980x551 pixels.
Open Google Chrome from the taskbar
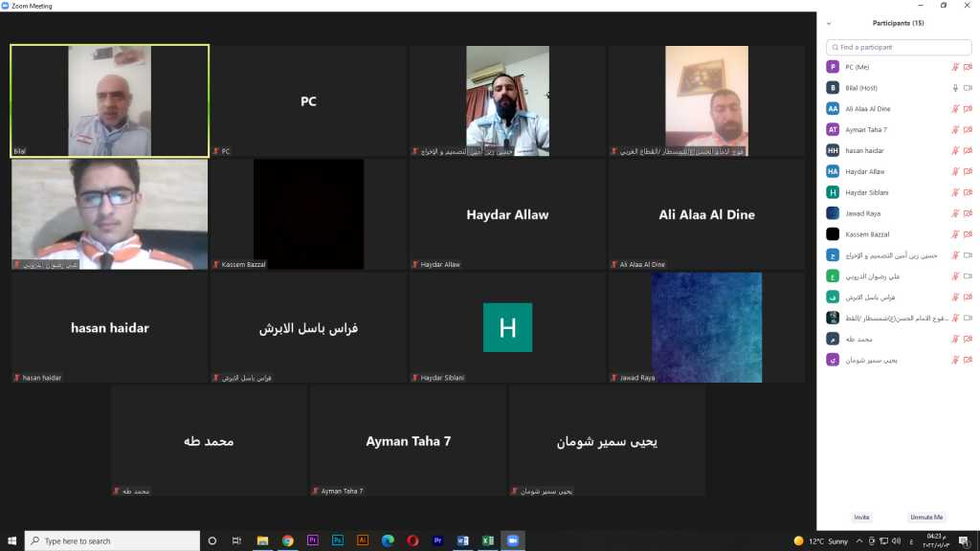[287, 540]
